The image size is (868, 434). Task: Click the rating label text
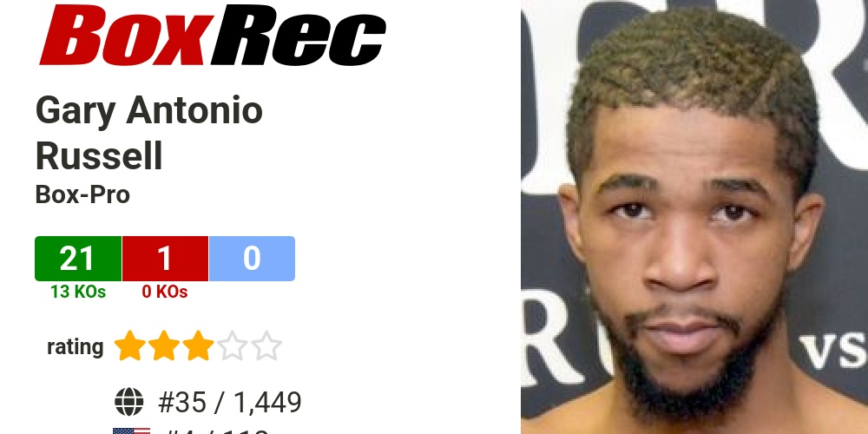pos(76,347)
